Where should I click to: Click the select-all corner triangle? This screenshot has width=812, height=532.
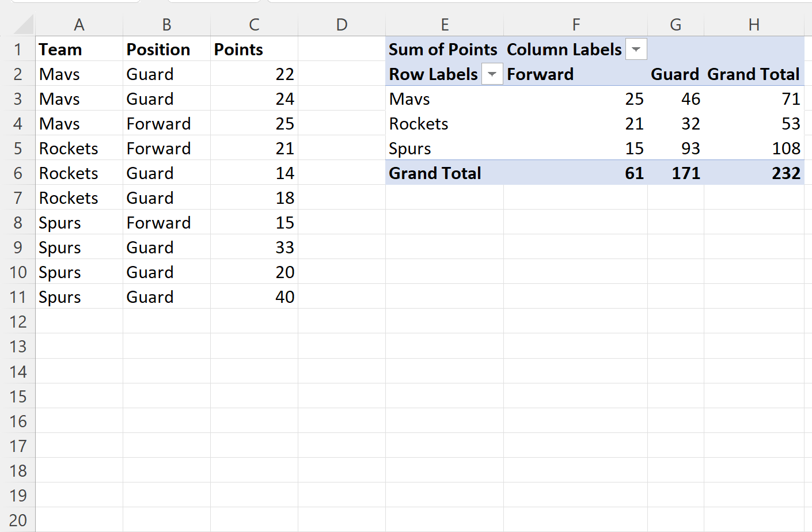[24, 25]
